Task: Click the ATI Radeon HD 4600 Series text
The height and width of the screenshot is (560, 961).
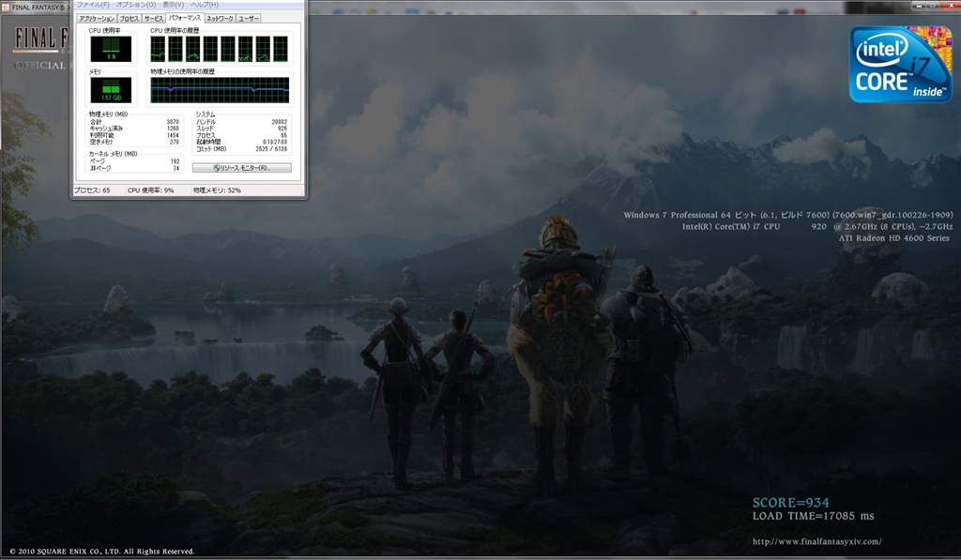Action: [x=894, y=238]
